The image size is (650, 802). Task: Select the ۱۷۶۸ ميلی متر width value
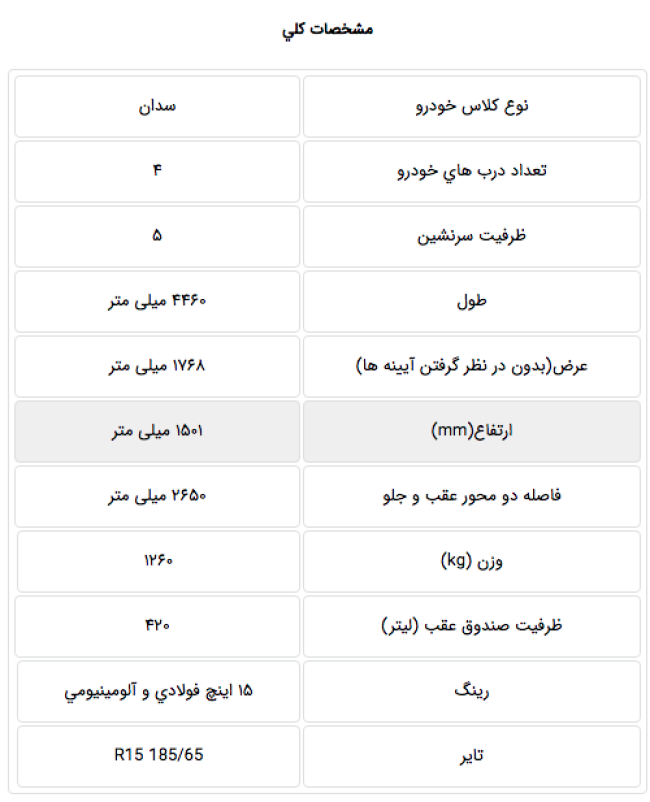pyautogui.click(x=158, y=366)
